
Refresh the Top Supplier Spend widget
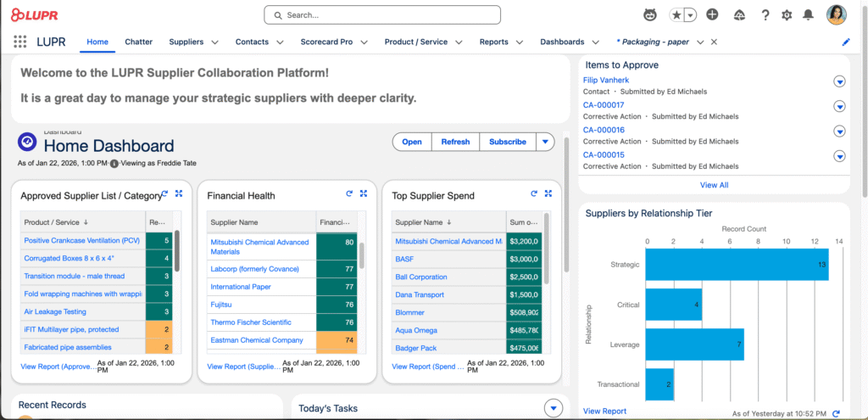(x=534, y=193)
